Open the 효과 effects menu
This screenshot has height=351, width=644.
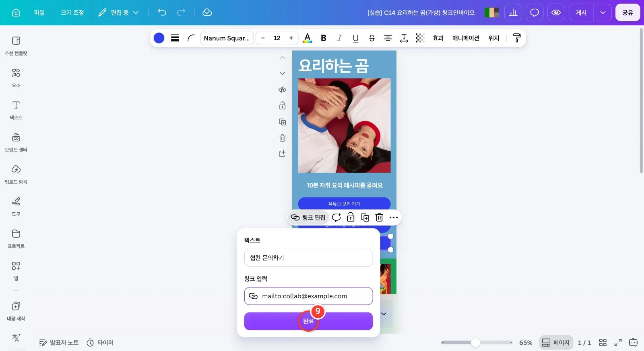[x=438, y=38]
